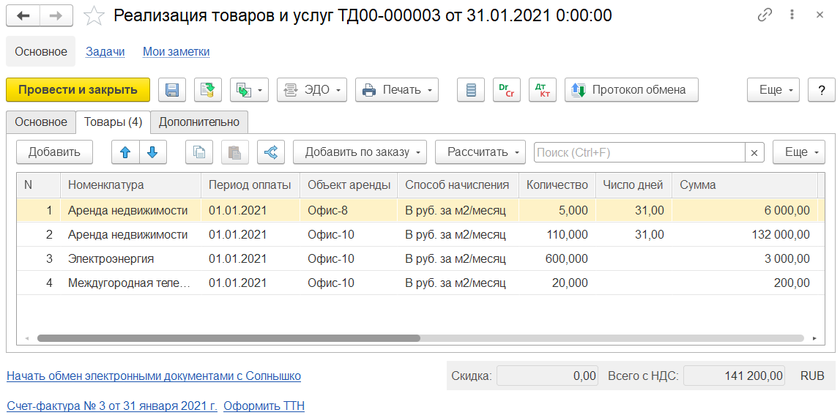Expand the ЭДО dropdown menu

(311, 90)
